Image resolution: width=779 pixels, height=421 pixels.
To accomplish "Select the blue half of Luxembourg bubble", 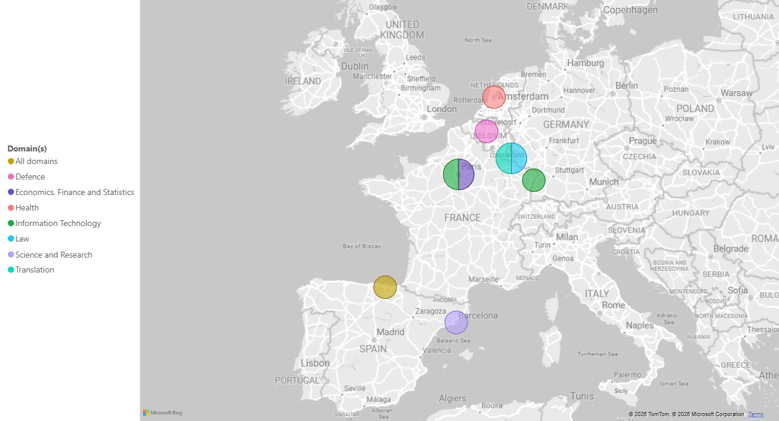I will coord(519,158).
